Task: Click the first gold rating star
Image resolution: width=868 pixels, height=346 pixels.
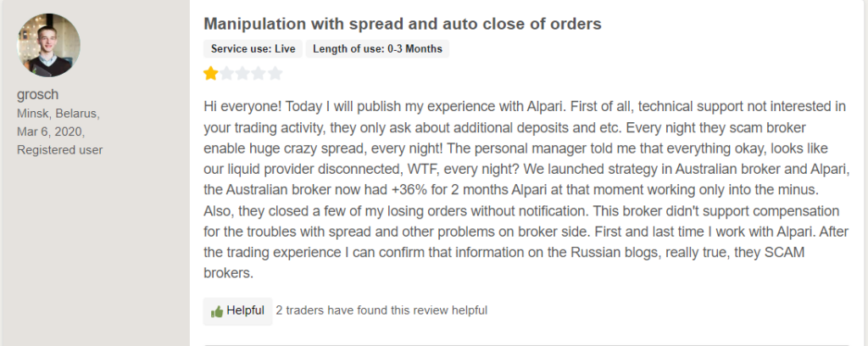Action: click(210, 74)
